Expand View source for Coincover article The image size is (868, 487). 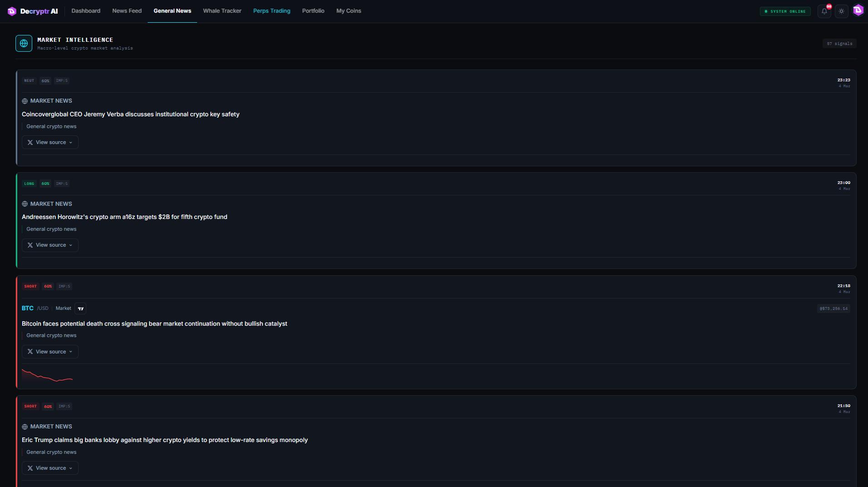pyautogui.click(x=50, y=142)
